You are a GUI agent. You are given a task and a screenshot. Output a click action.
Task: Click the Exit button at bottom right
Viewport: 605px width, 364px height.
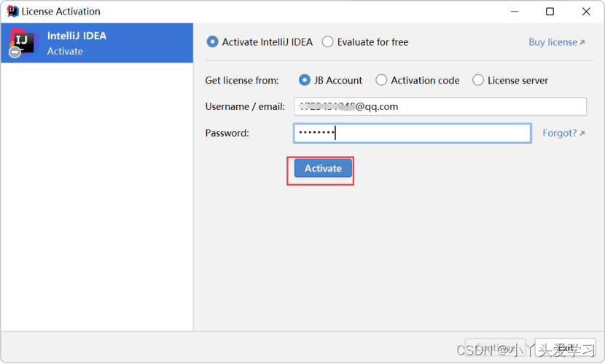(565, 347)
